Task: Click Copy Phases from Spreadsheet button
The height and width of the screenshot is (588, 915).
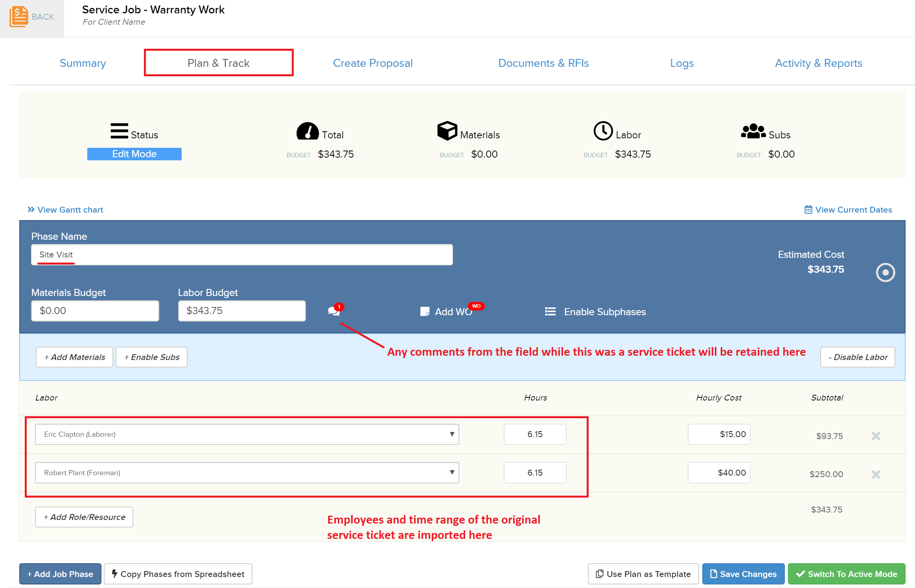Action: [178, 574]
